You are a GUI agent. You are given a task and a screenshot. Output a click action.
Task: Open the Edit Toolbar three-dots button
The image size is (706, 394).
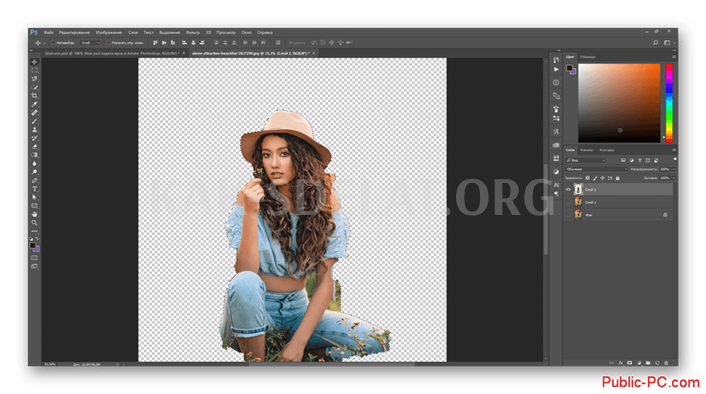point(35,231)
